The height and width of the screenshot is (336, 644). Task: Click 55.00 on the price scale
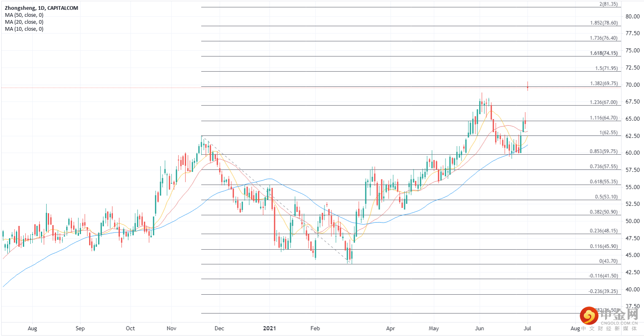tap(633, 187)
